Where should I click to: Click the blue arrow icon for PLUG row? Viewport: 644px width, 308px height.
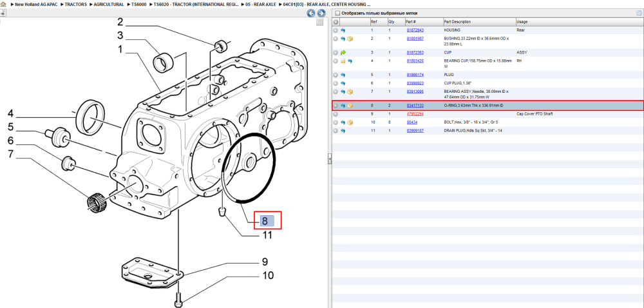coord(343,75)
